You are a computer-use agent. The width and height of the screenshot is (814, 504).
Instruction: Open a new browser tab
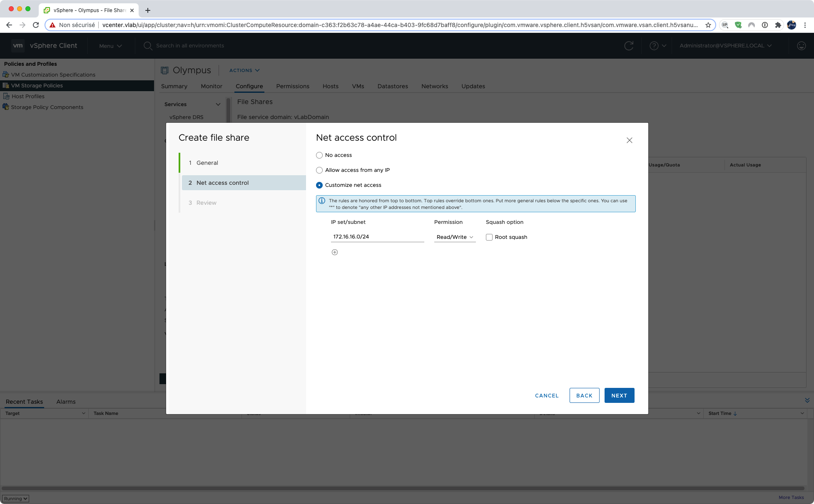148,10
